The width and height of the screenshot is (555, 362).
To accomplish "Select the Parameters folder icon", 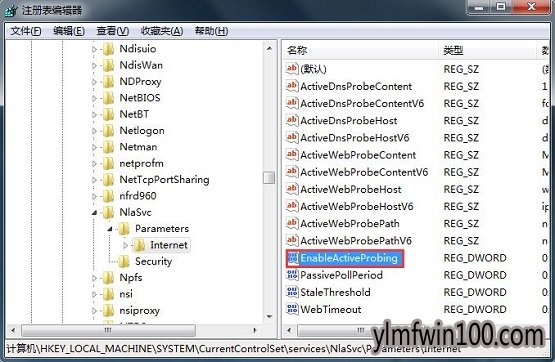I will [124, 229].
